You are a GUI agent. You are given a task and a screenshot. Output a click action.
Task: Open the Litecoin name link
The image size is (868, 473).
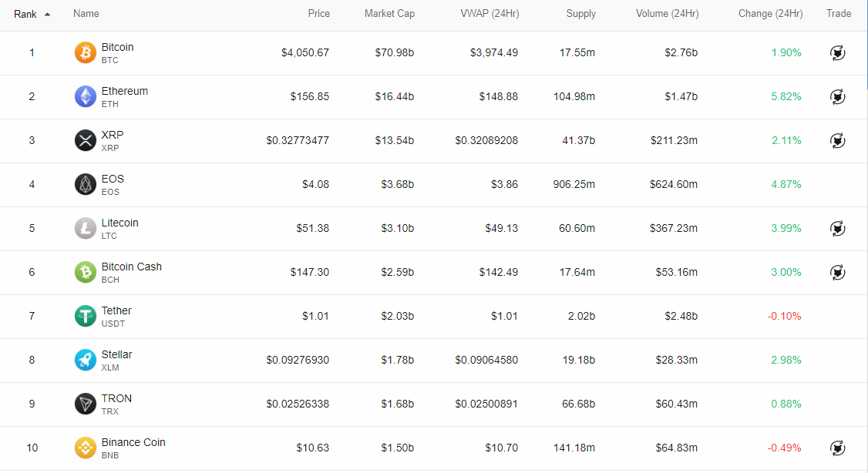119,223
